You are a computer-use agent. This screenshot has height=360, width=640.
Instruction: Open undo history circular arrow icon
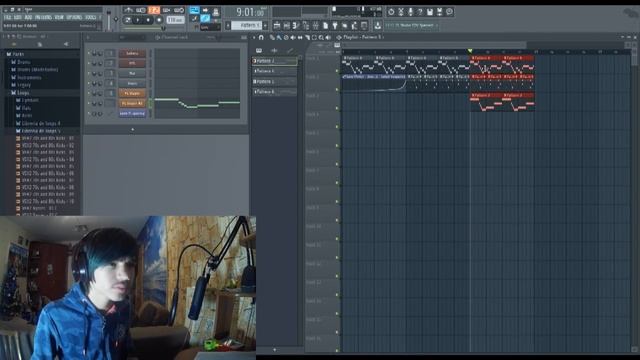pyautogui.click(x=391, y=12)
